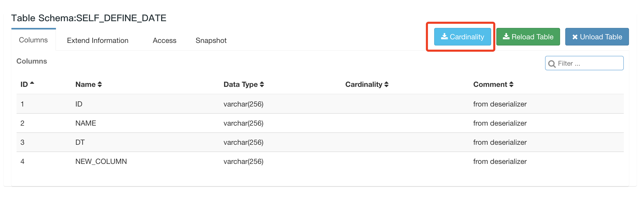This screenshot has height=213, width=644.
Task: Click the Comment column sort icon
Action: [x=511, y=85]
